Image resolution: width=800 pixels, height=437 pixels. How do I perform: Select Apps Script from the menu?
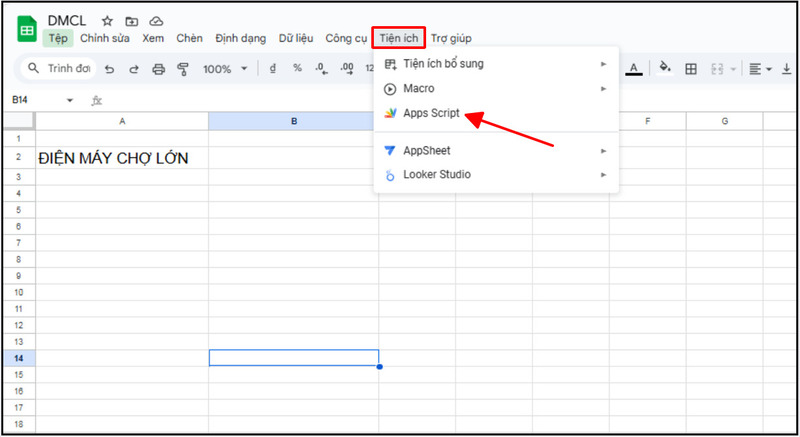tap(431, 114)
